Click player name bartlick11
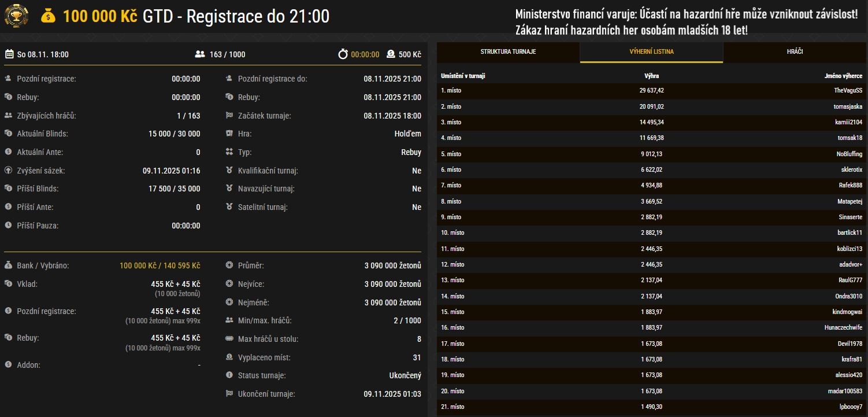This screenshot has width=868, height=417. (x=850, y=233)
